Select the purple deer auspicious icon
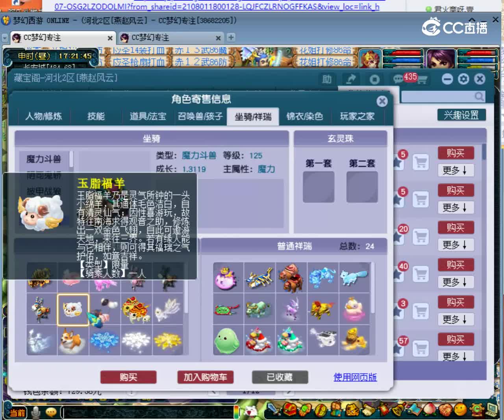 coord(291,309)
